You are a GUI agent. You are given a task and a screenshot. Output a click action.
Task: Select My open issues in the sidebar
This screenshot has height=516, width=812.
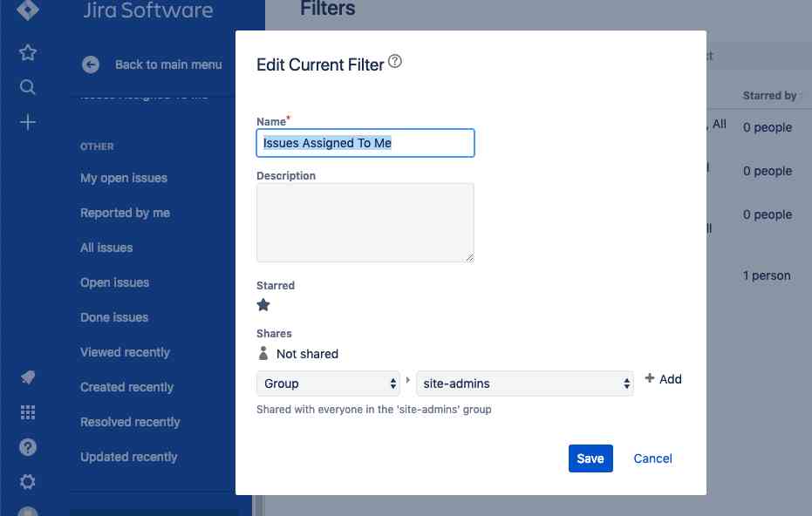pyautogui.click(x=124, y=178)
